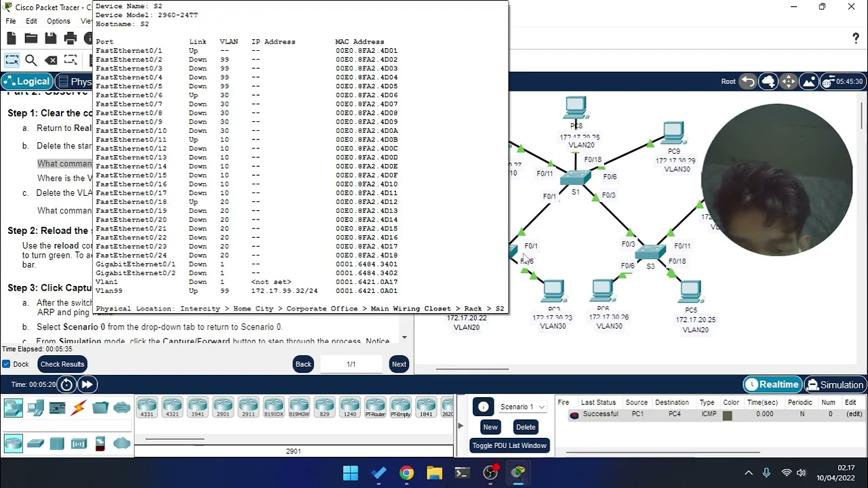The width and height of the screenshot is (868, 488).
Task: Click switch S1 in the topology
Action: [x=575, y=178]
